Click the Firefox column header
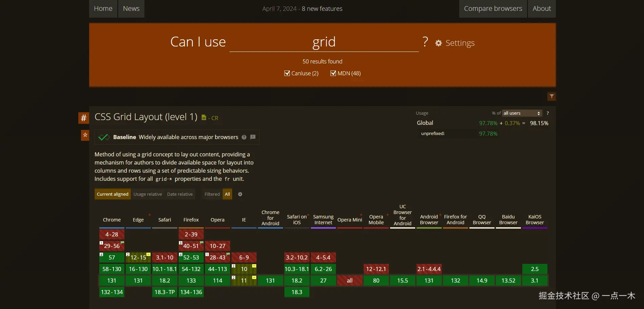The image size is (644, 309). (x=191, y=220)
